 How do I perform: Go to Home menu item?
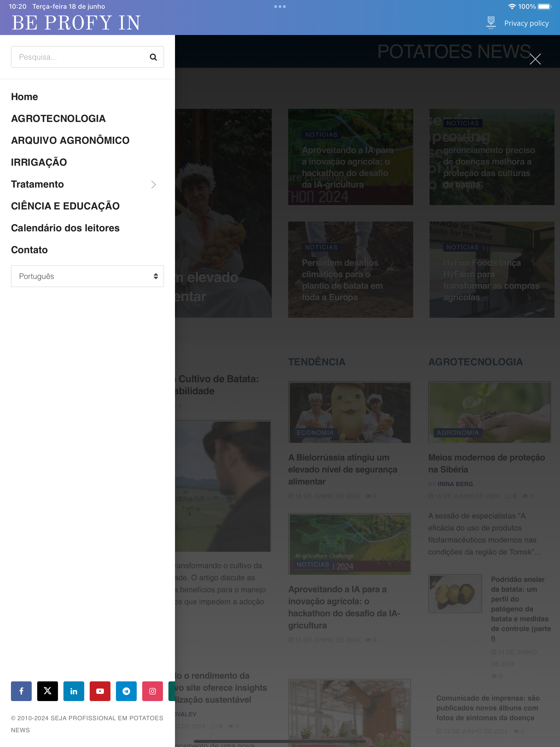[24, 97]
